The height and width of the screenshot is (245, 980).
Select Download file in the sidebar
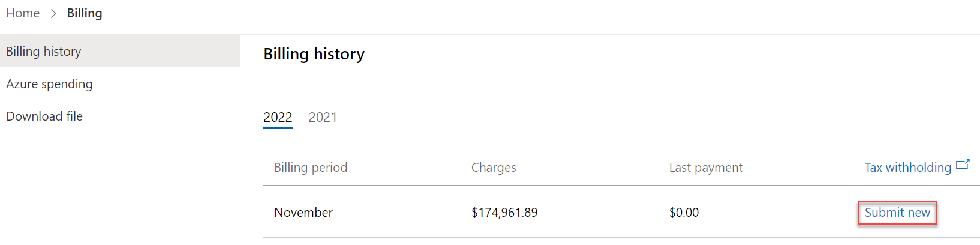coord(120,116)
